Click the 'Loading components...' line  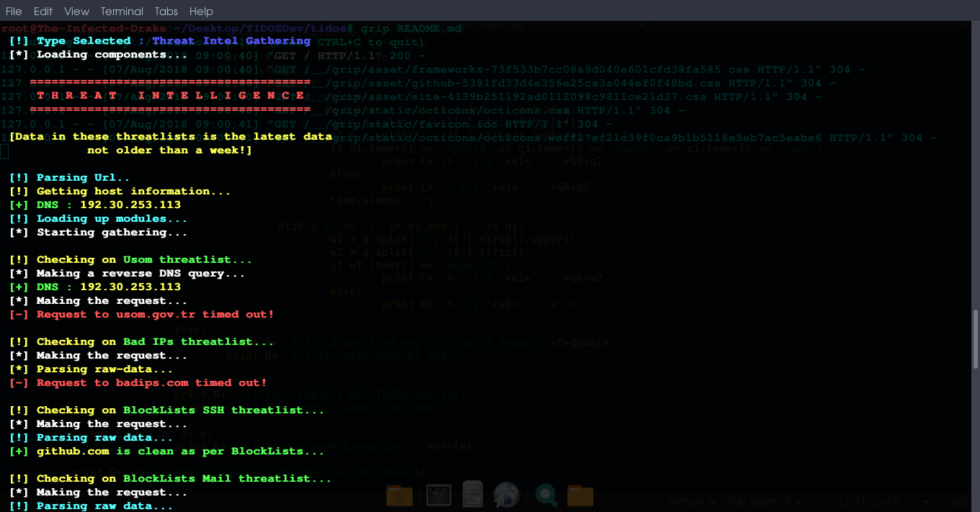(x=99, y=55)
